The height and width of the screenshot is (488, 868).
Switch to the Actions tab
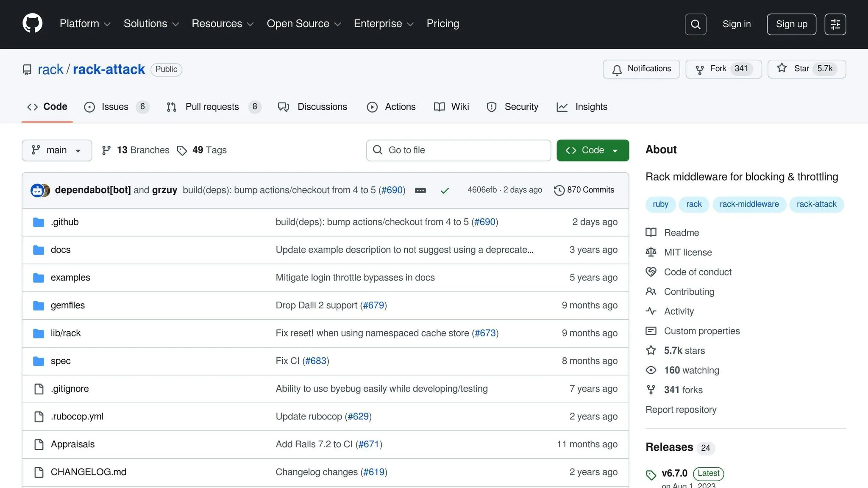(x=391, y=107)
